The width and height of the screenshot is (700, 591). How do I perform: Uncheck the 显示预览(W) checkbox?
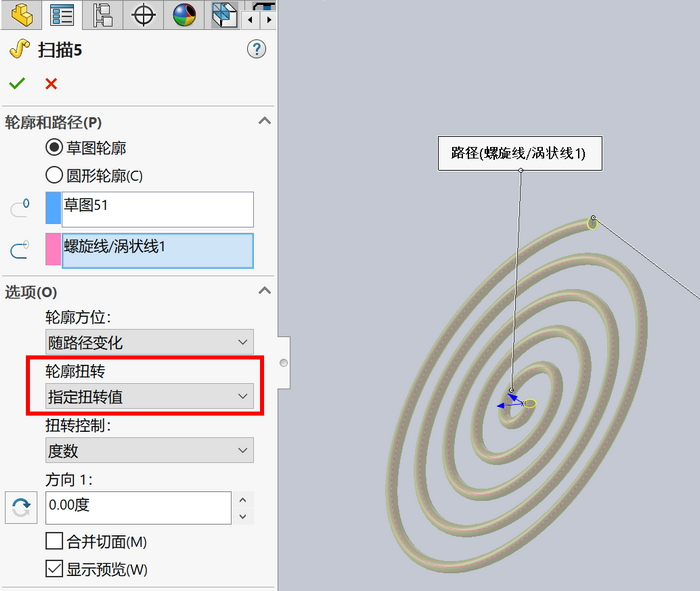pos(54,569)
